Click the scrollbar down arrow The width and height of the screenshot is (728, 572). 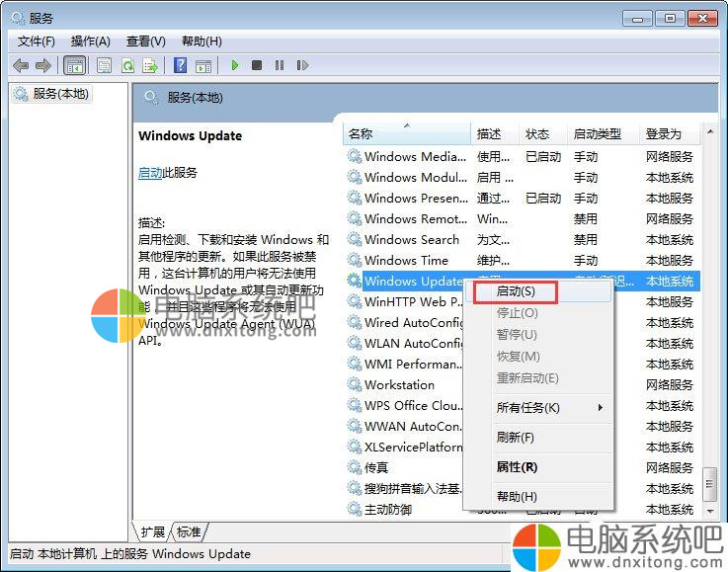click(x=710, y=511)
